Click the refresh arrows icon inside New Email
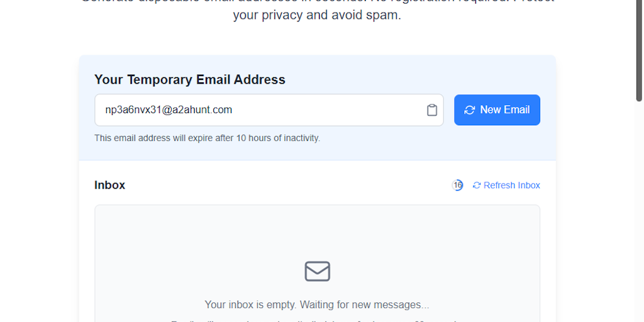 click(469, 110)
